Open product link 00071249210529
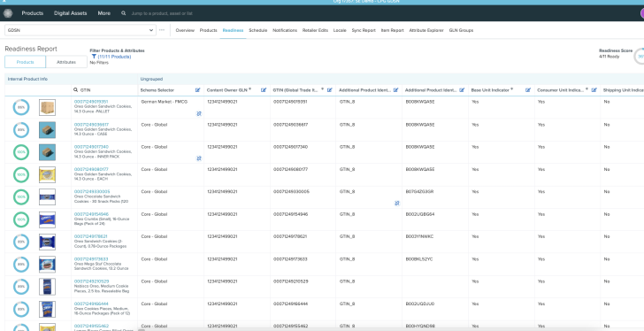 [91, 281]
